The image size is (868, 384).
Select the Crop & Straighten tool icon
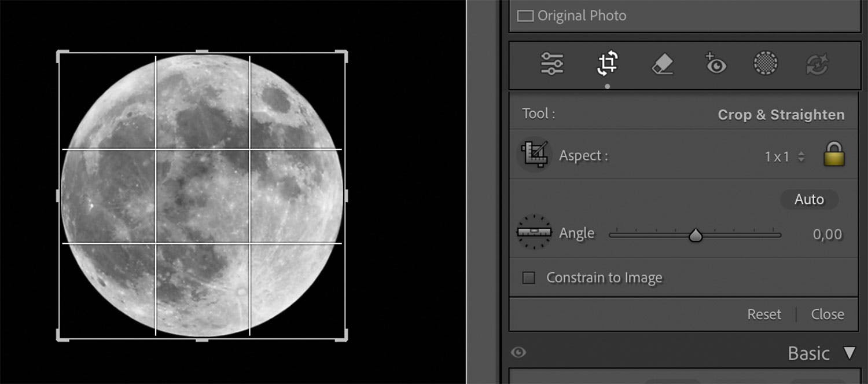point(607,64)
